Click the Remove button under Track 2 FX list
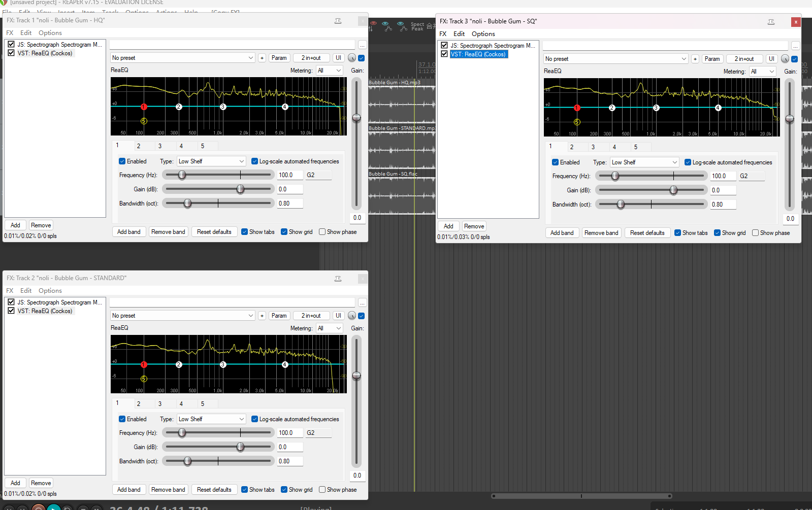Screen dimensions: 812x510 click(41, 483)
